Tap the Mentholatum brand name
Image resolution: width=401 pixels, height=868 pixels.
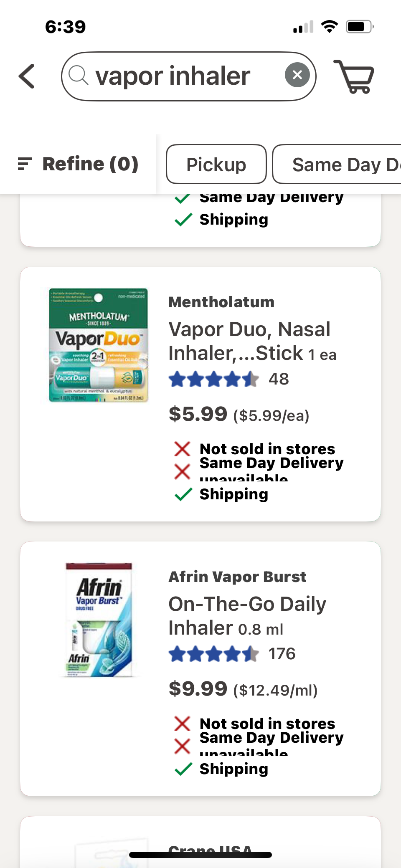tap(221, 302)
